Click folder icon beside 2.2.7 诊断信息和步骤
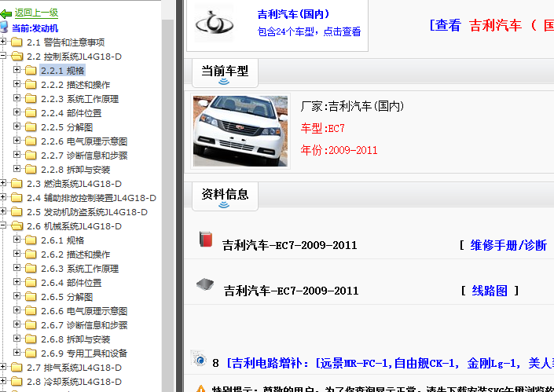This screenshot has width=554, height=392. coord(31,156)
